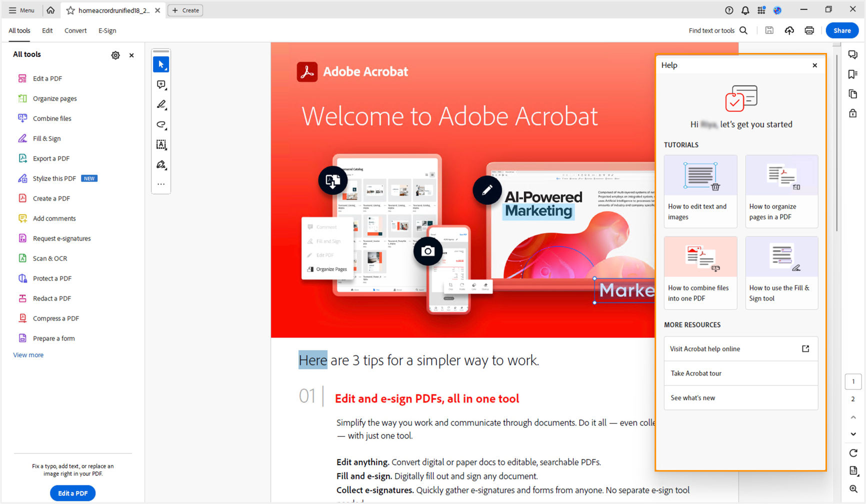Select the annotation selection arrow tool
The image size is (866, 504).
[x=161, y=64]
